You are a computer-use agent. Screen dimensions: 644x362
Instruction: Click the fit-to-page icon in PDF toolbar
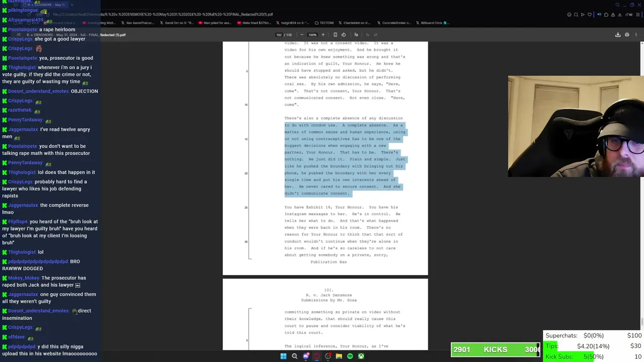pyautogui.click(x=335, y=35)
